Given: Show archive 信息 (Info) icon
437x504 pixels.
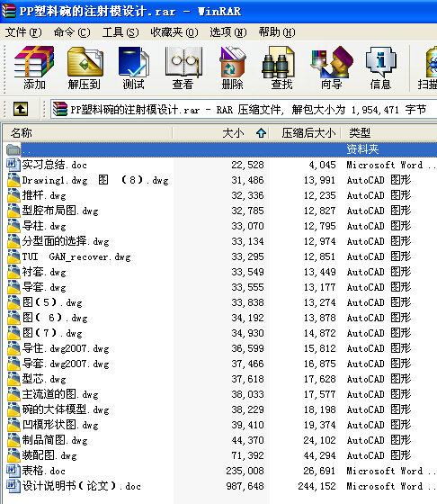Looking at the screenshot, I should (381, 67).
